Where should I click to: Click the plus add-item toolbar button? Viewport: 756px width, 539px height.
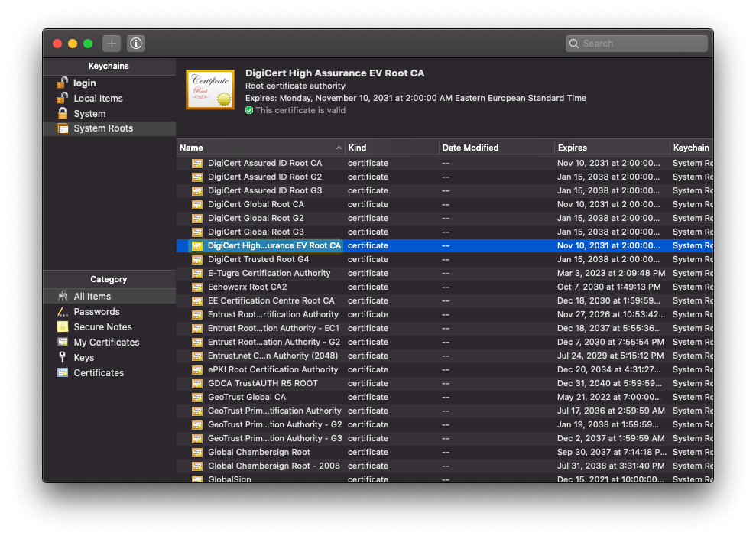point(112,44)
